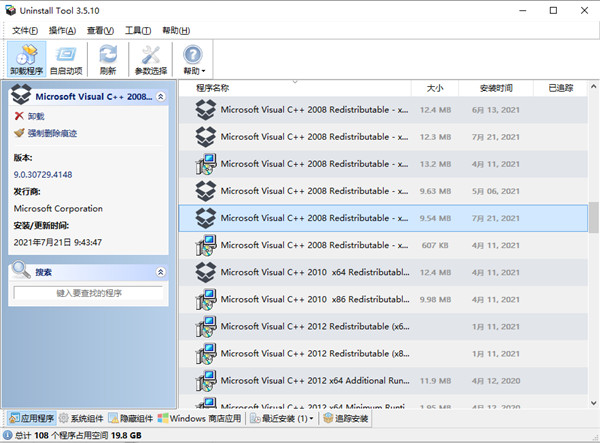Select the Visual C++ 2012 x64 Additional Runtime entry
The image size is (600, 443).
[314, 380]
